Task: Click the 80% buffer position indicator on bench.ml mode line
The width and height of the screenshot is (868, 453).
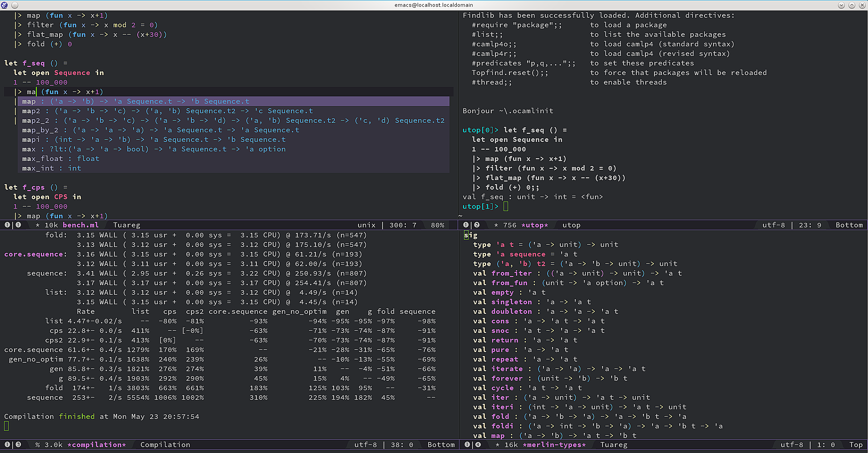Action: (437, 225)
